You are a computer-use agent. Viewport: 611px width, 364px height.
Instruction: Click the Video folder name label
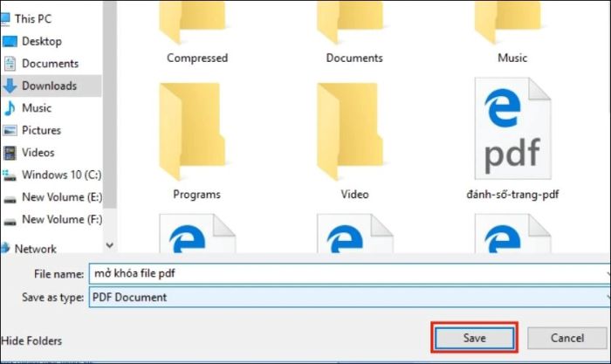pyautogui.click(x=354, y=194)
